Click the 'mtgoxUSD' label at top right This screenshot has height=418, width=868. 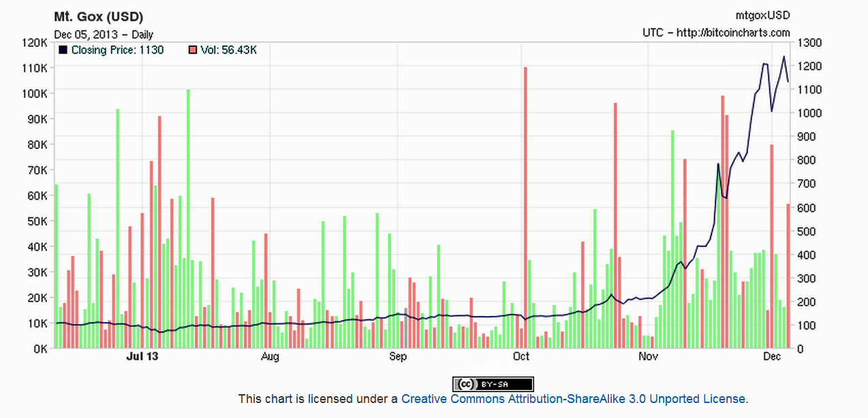(x=762, y=15)
